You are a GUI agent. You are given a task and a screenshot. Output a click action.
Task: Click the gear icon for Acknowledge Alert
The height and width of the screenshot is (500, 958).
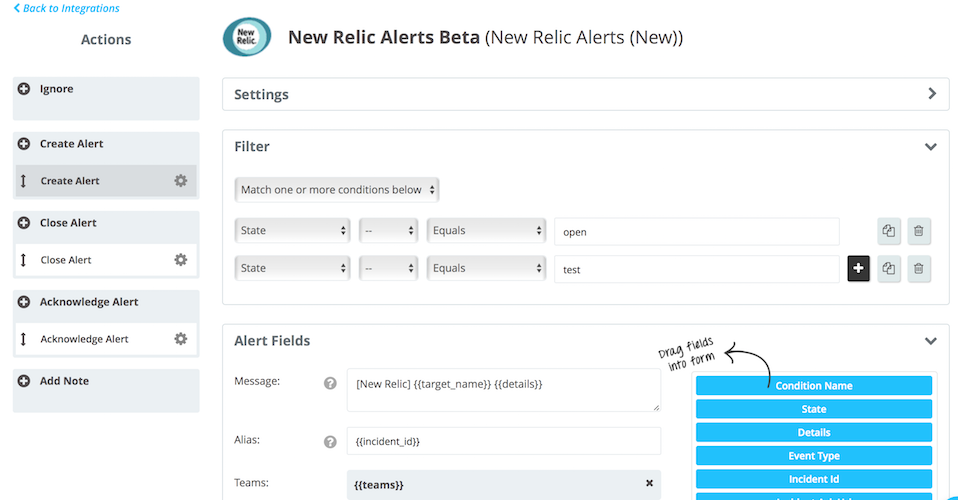pos(181,339)
